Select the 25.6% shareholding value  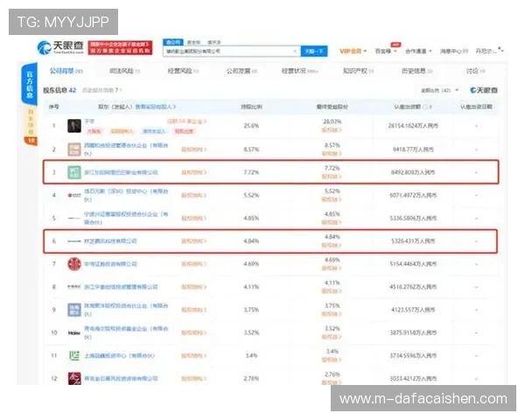point(251,126)
